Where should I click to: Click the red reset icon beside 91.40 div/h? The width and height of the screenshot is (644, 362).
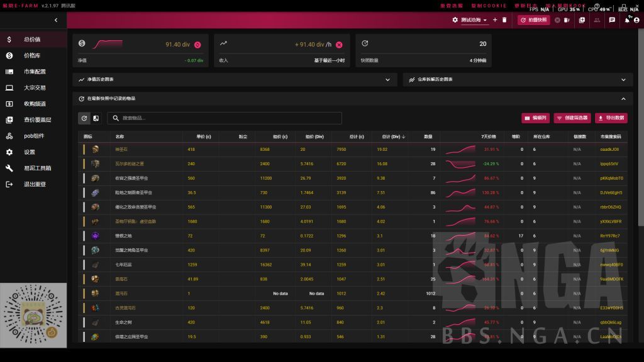click(339, 45)
